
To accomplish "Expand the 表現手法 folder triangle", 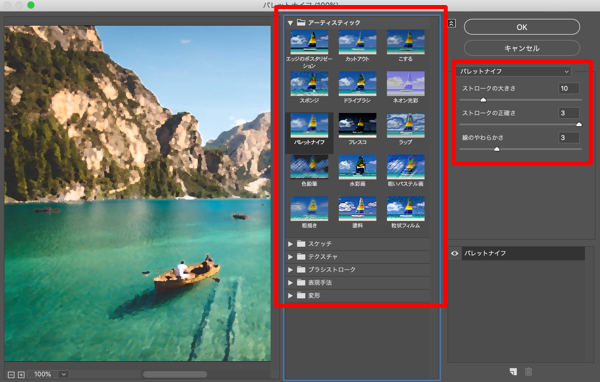I will tap(290, 283).
